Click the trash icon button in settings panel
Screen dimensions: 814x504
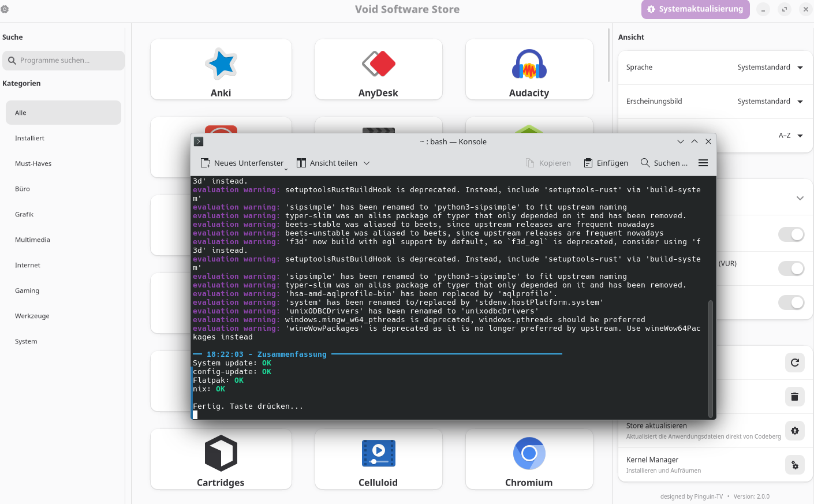795,397
